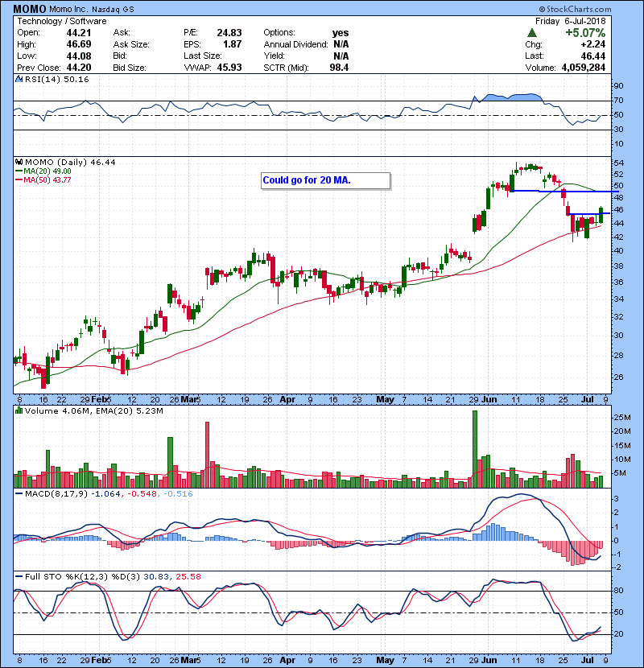Screen dimensions: 644x668
Task: Click the StockCharts.com watermark link
Action: [x=578, y=9]
